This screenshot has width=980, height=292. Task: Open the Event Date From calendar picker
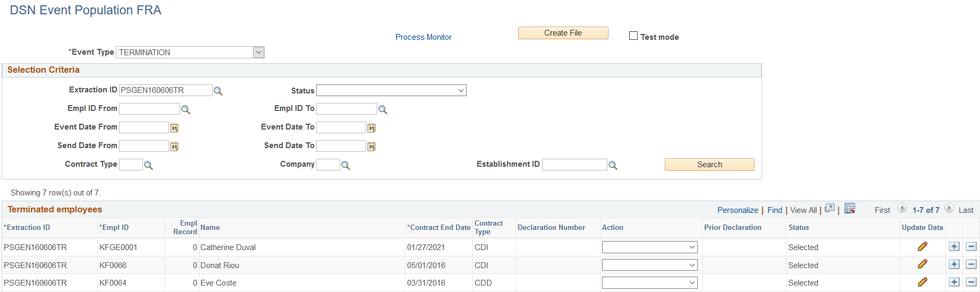pos(174,128)
